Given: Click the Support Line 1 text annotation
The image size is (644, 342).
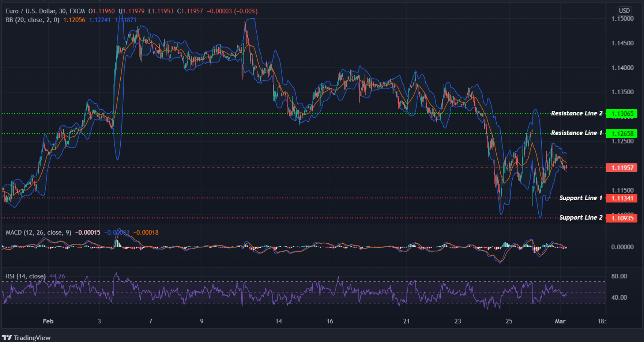Looking at the screenshot, I should point(580,198).
